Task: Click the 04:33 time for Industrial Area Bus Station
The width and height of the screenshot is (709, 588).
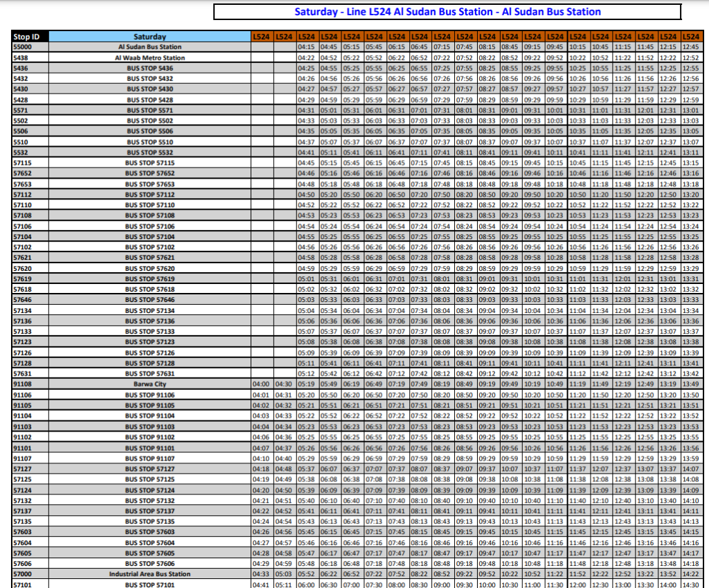Action: point(261,574)
